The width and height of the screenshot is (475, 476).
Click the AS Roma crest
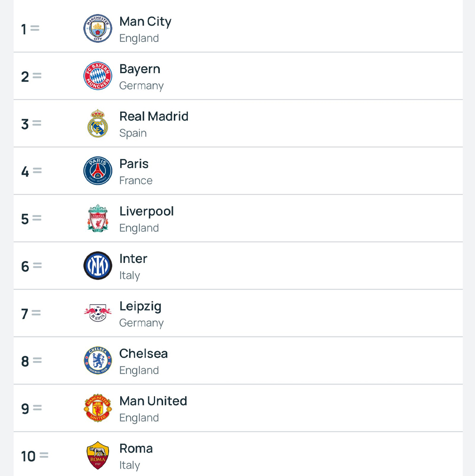(x=98, y=455)
